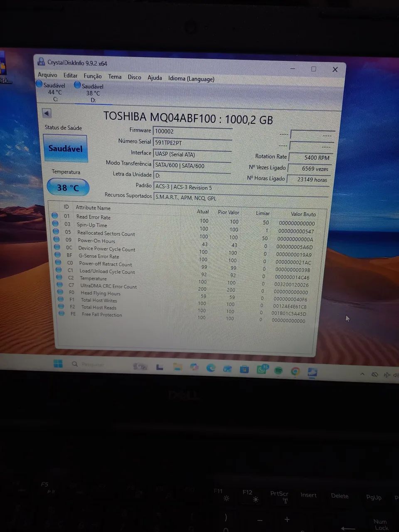Click the Limiar column header
The width and height of the screenshot is (399, 532).
(x=263, y=213)
